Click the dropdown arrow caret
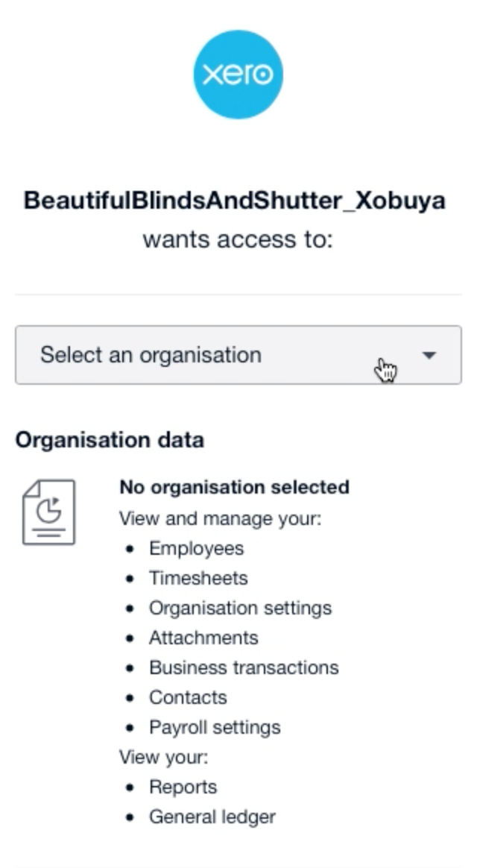 [429, 355]
